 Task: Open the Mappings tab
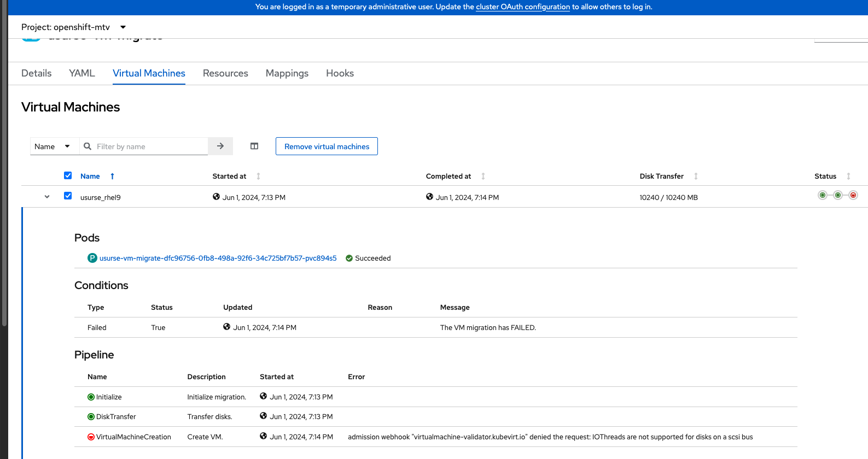pos(287,73)
